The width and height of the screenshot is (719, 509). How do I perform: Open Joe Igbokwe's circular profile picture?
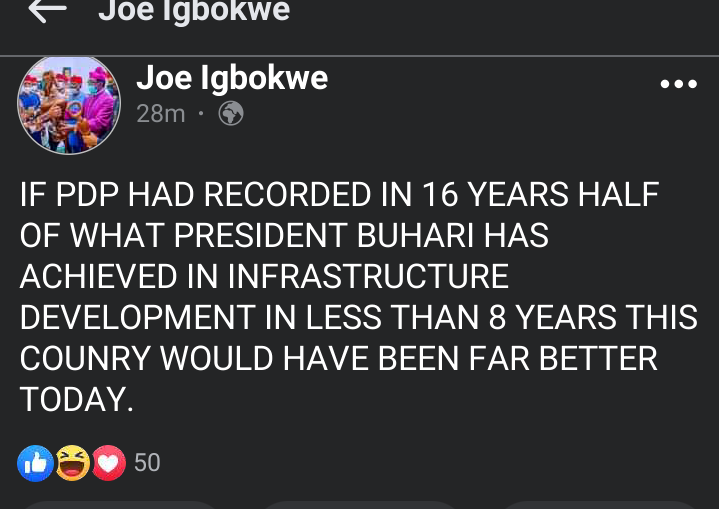pos(69,105)
